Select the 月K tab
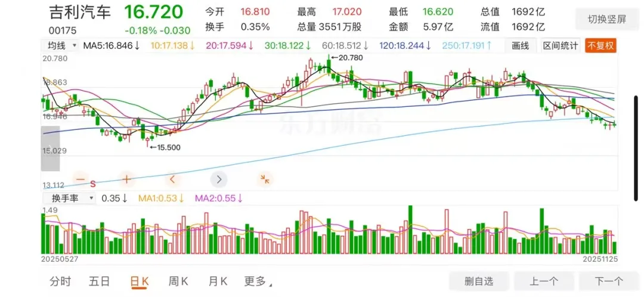Image resolution: width=644 pixels, height=297 pixels. [218, 281]
